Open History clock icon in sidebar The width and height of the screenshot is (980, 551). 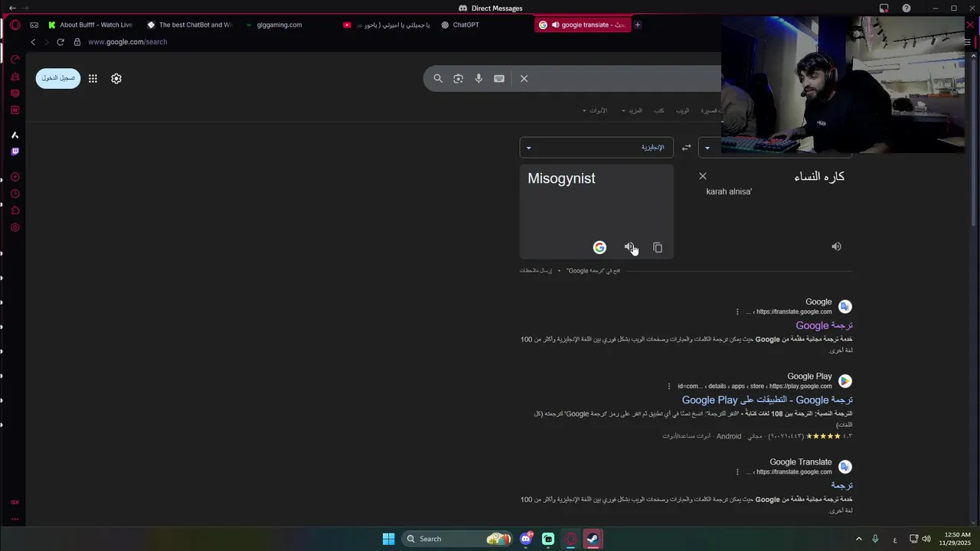pyautogui.click(x=15, y=194)
